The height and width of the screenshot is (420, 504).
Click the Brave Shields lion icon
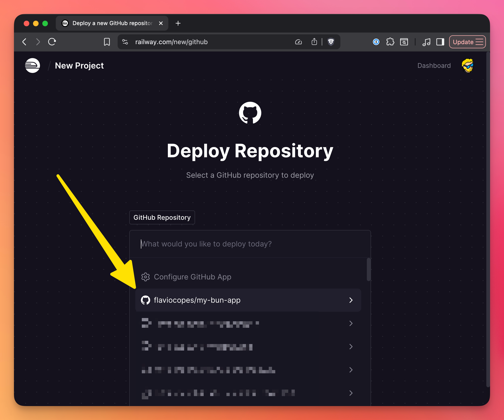pos(331,42)
